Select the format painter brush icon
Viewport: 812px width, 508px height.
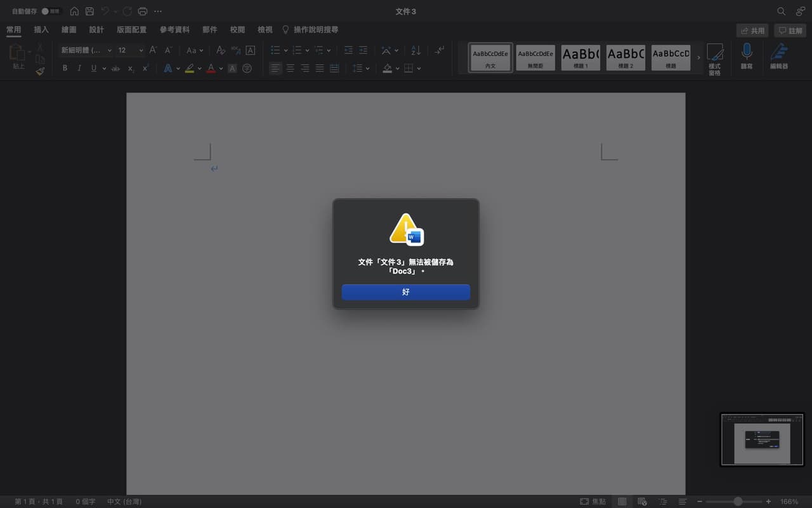[40, 71]
